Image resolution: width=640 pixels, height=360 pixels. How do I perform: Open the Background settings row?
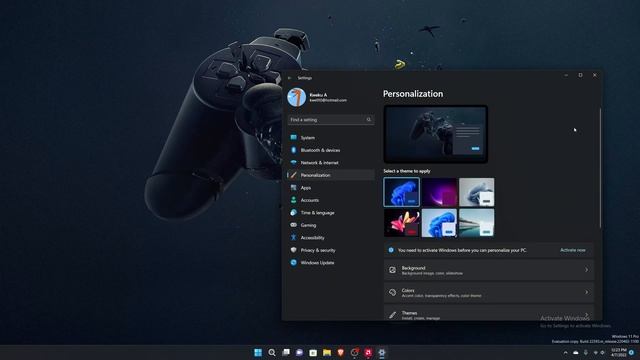(x=489, y=270)
